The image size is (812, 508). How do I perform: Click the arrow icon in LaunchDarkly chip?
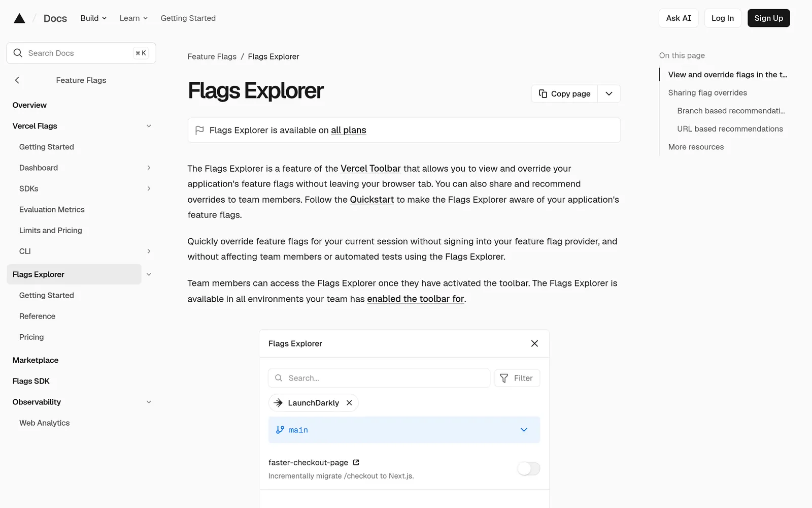coord(278,403)
